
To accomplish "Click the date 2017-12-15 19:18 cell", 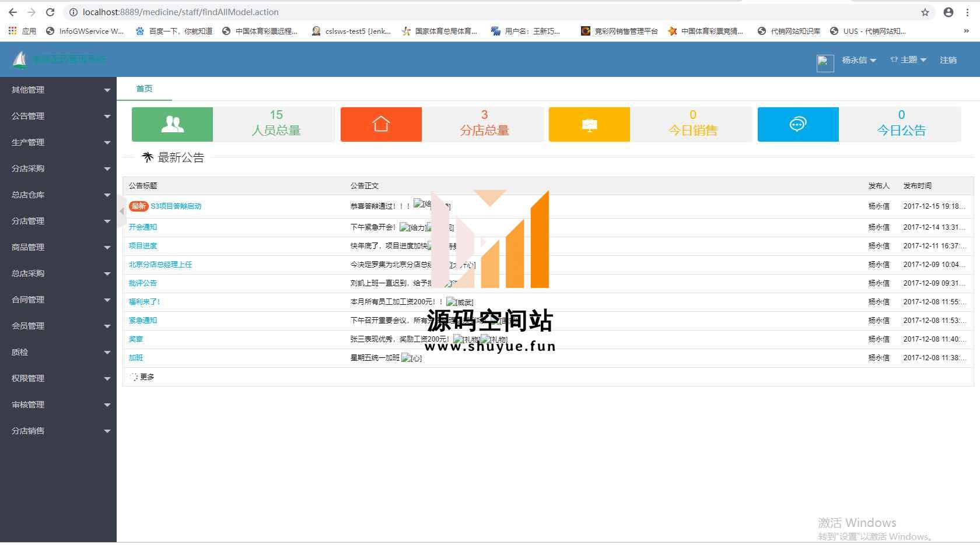I will click(x=934, y=206).
